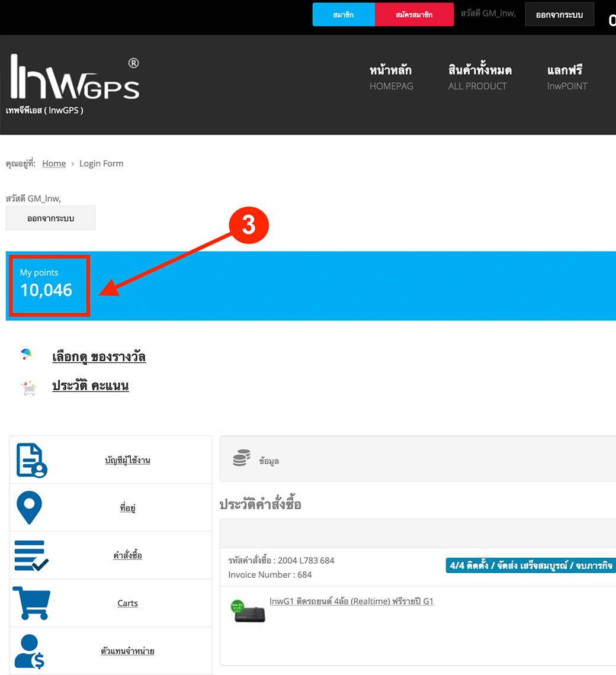Click the address map pin icon
The height and width of the screenshot is (675, 616).
tap(29, 507)
